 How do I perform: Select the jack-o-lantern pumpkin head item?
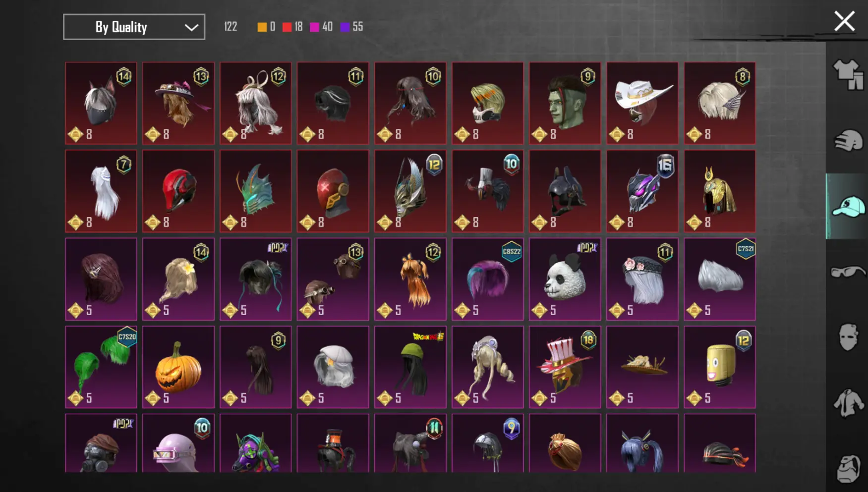pos(178,367)
